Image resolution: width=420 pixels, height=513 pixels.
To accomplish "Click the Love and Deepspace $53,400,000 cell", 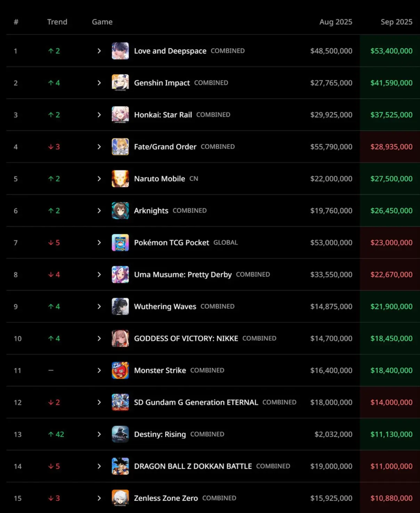I will tap(391, 51).
